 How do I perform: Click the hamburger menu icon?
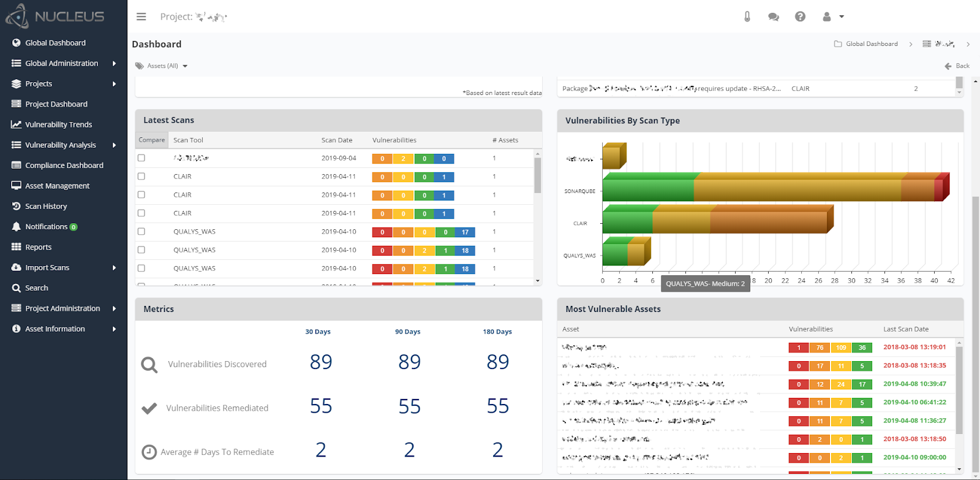[141, 17]
